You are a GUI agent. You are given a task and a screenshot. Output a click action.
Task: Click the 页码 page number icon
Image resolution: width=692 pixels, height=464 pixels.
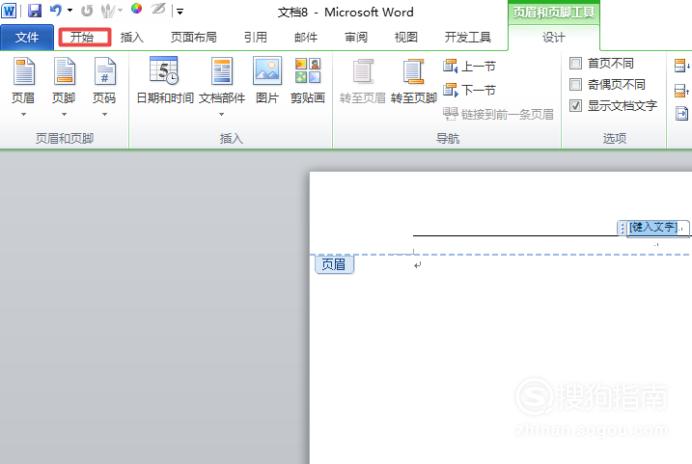[x=105, y=72]
